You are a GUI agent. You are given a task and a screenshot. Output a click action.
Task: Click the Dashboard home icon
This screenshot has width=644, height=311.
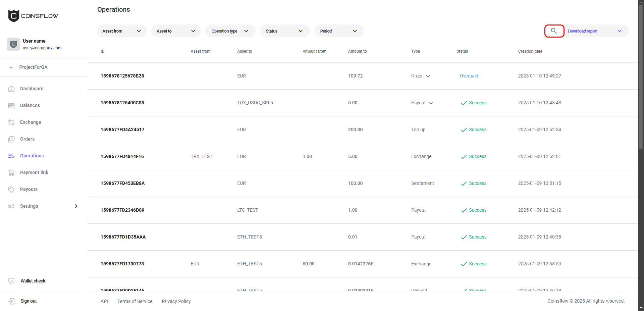tap(11, 89)
